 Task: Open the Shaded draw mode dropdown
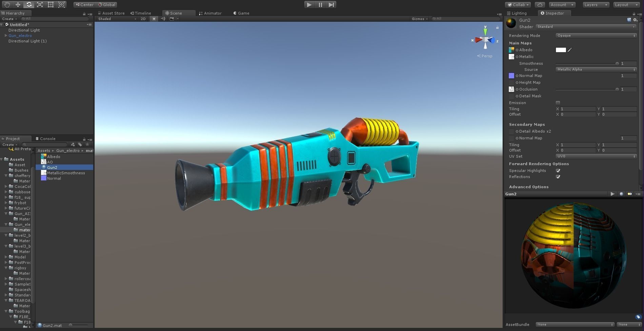(x=117, y=19)
